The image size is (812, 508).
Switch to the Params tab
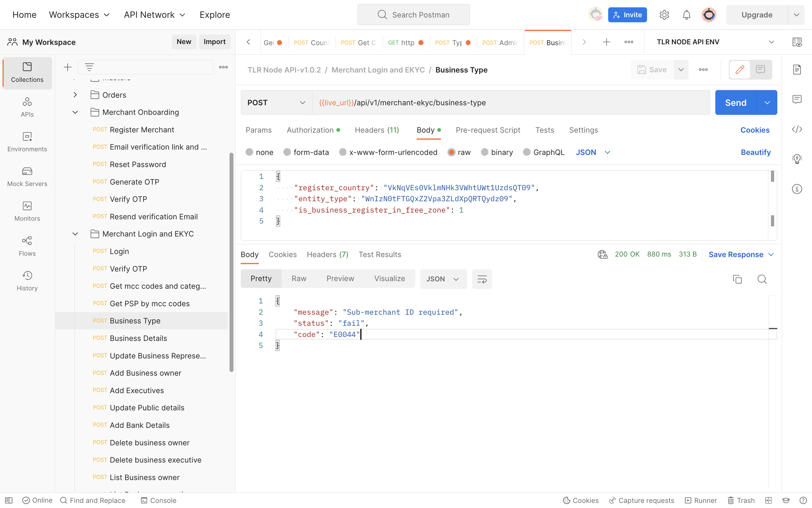coord(258,130)
